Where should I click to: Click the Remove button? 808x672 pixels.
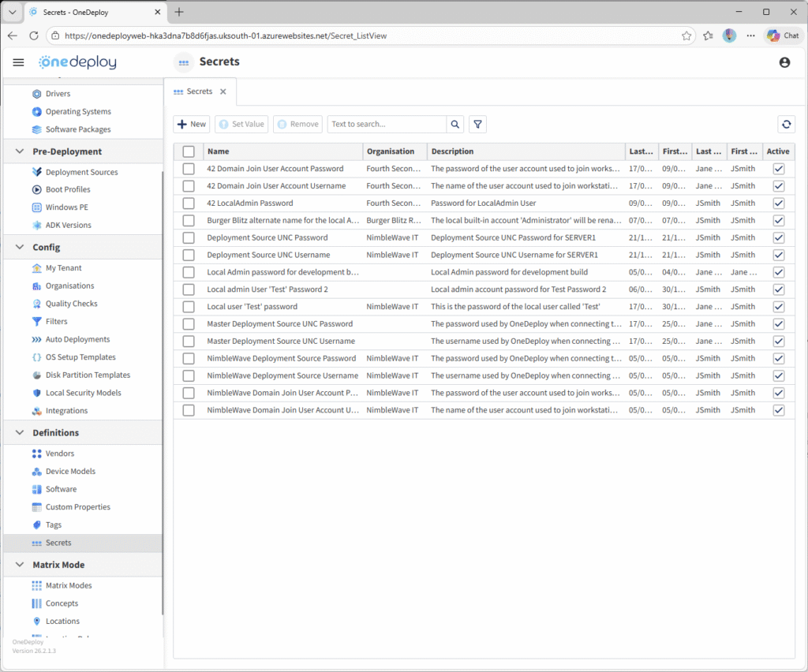click(297, 124)
